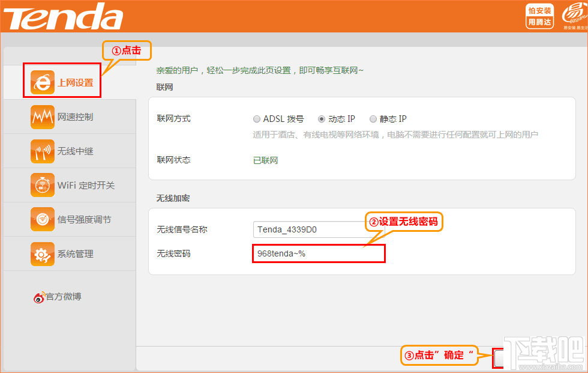Click the Tenda logo

pyautogui.click(x=63, y=17)
